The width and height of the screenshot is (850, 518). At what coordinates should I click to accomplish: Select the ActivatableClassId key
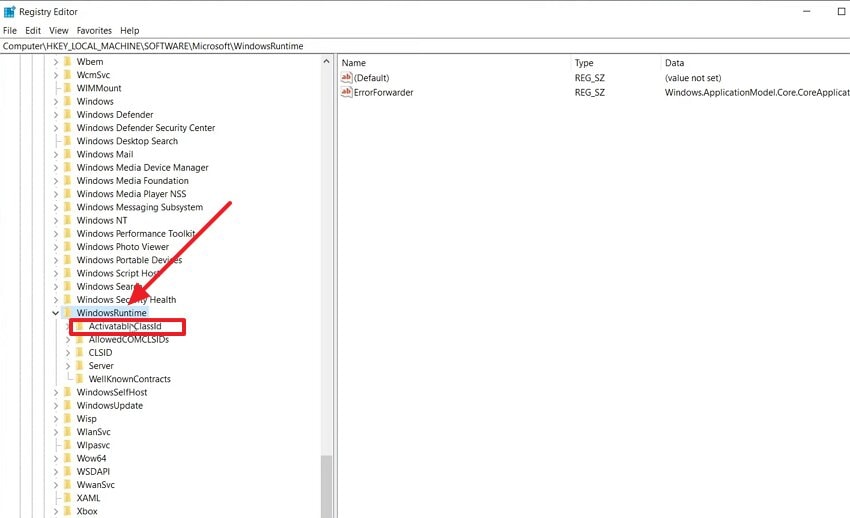(x=125, y=326)
